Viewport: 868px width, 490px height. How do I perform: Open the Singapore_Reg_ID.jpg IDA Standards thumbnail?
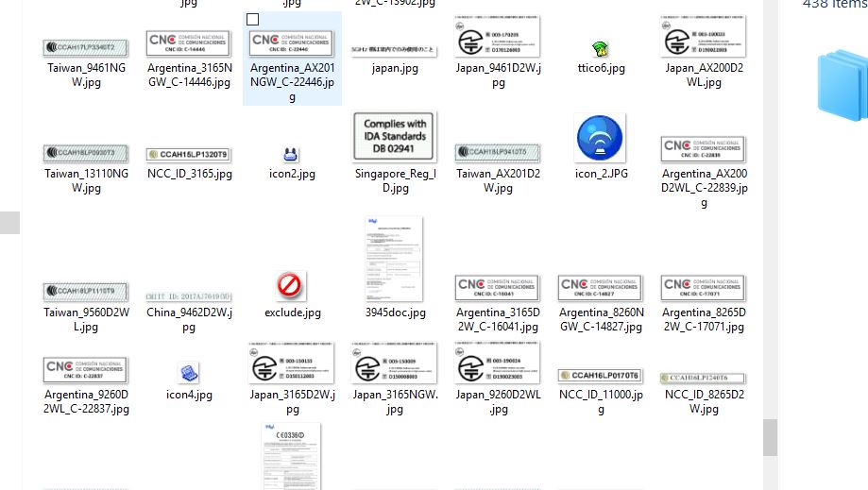(x=395, y=137)
